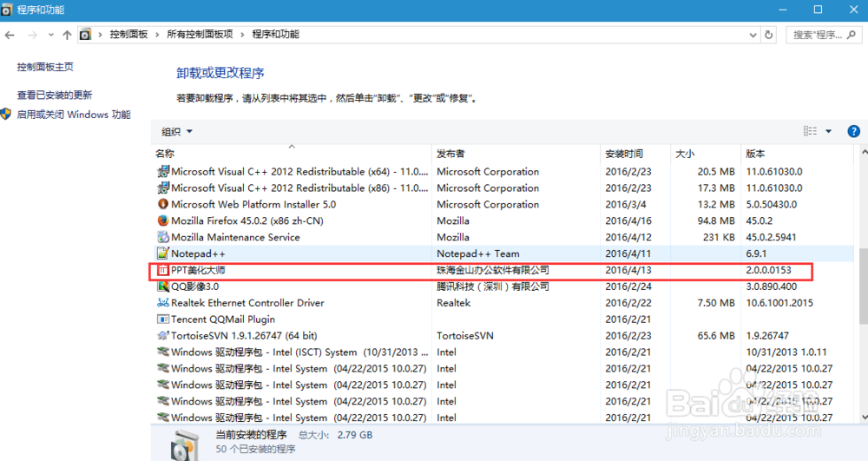The height and width of the screenshot is (461, 868).
Task: Click the shield icon beside Windows 功能
Action: pyautogui.click(x=6, y=115)
